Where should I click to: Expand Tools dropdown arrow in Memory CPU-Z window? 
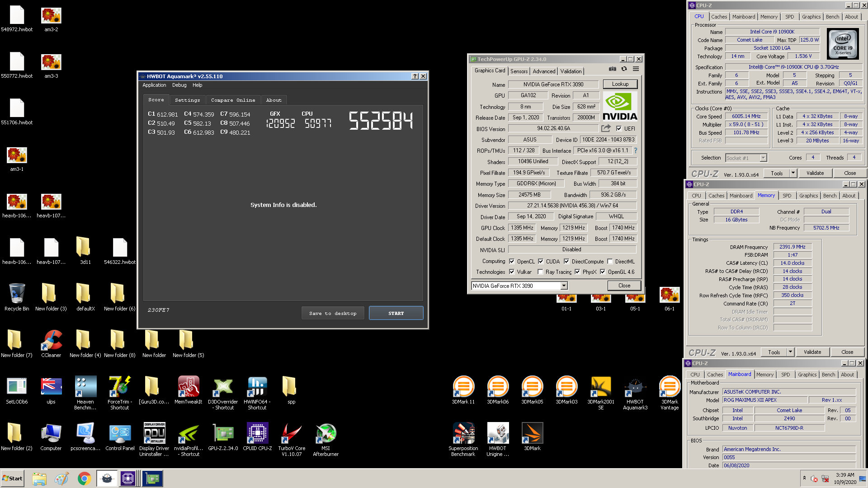point(790,352)
